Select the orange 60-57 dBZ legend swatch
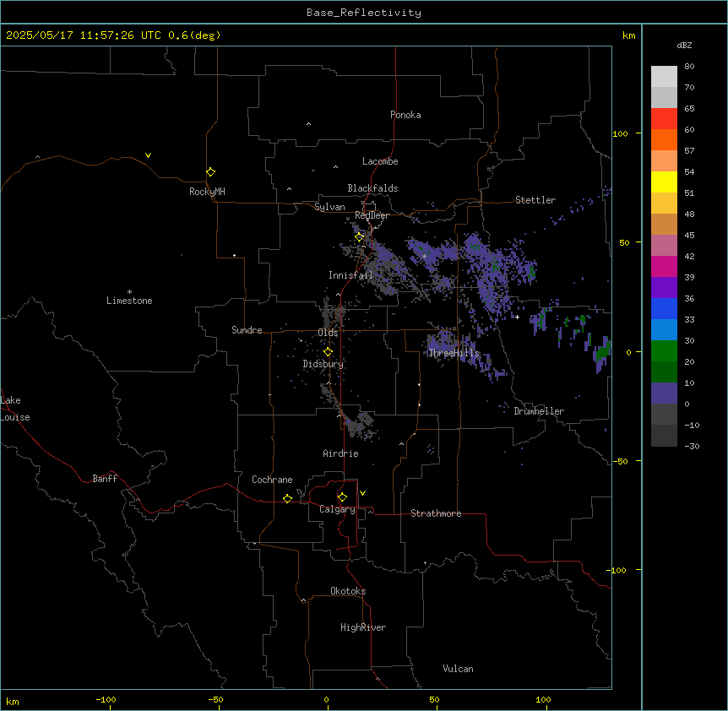Image resolution: width=728 pixels, height=711 pixels. tap(664, 139)
